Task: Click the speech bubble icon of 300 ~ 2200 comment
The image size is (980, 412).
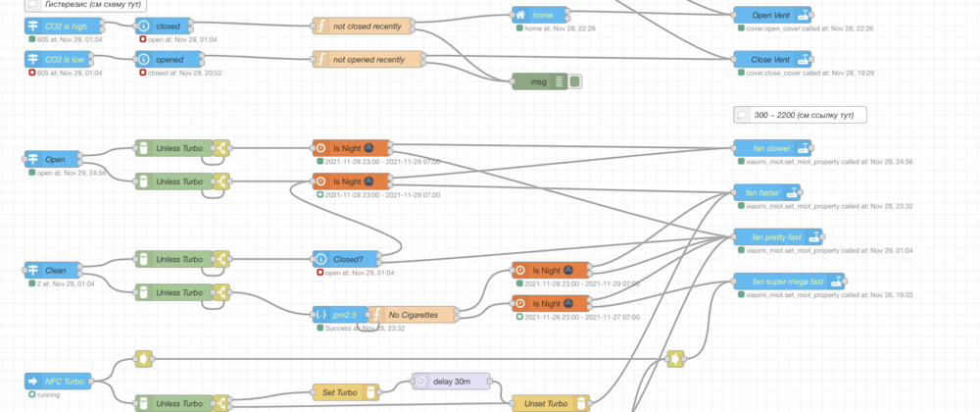Action: pos(742,115)
